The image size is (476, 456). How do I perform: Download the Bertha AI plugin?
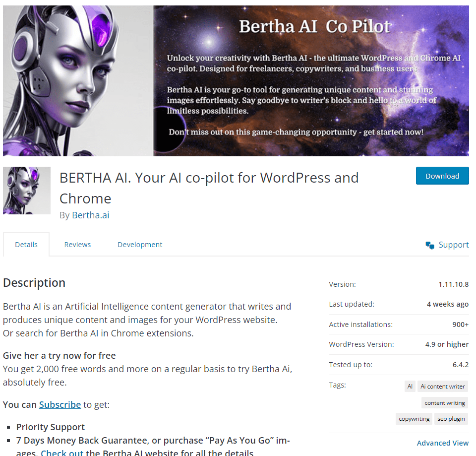pyautogui.click(x=442, y=176)
